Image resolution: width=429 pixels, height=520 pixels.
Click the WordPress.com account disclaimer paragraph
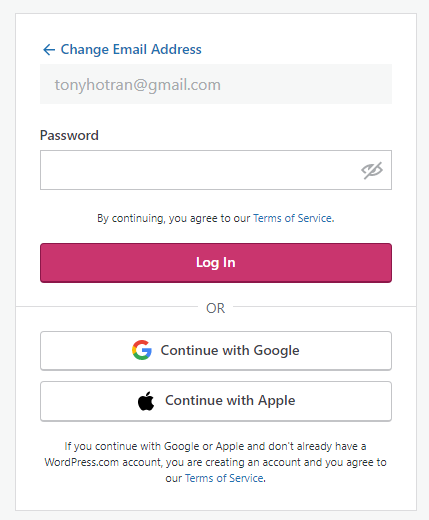215,462
